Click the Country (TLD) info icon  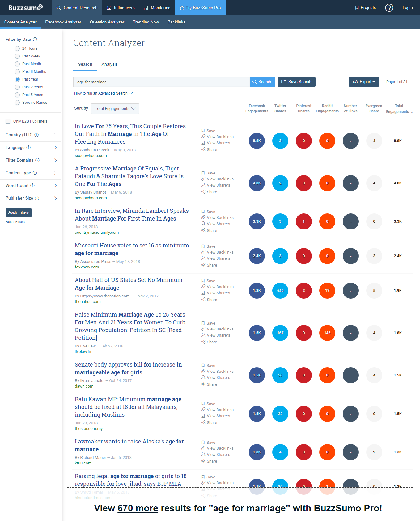click(x=36, y=135)
